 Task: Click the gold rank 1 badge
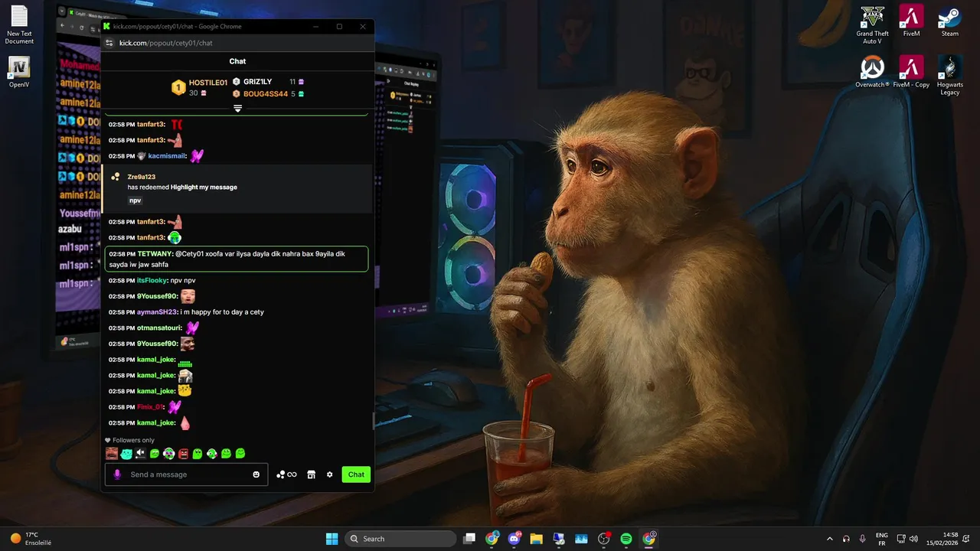(178, 88)
